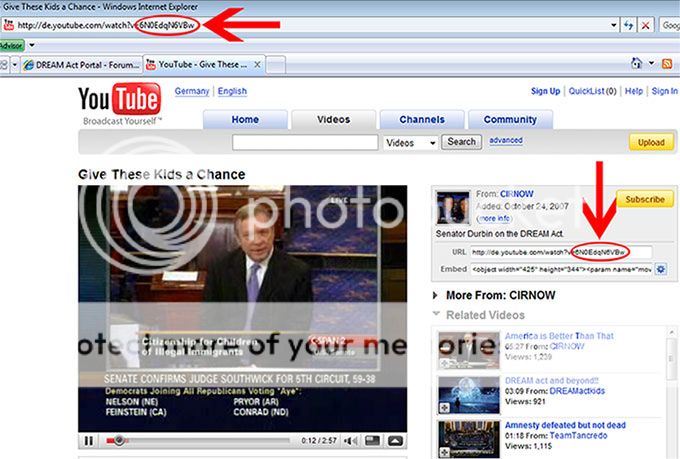Click the uploader avatar thumbnail

tap(453, 207)
